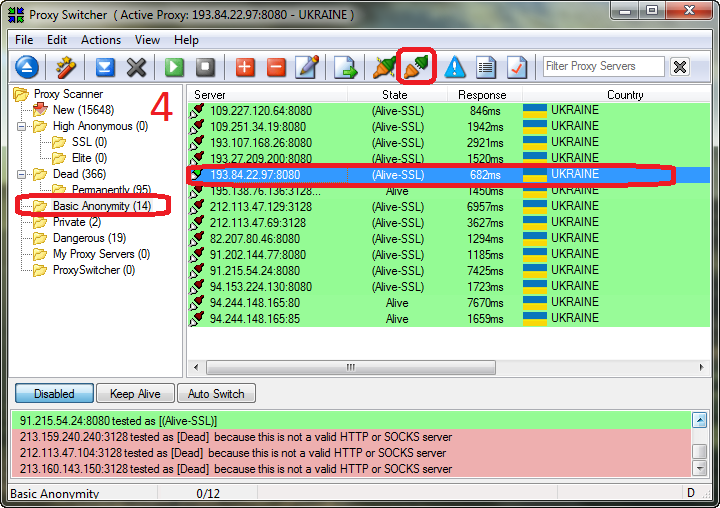
Task: Collapse the High Anonymous tree node
Action: point(21,126)
